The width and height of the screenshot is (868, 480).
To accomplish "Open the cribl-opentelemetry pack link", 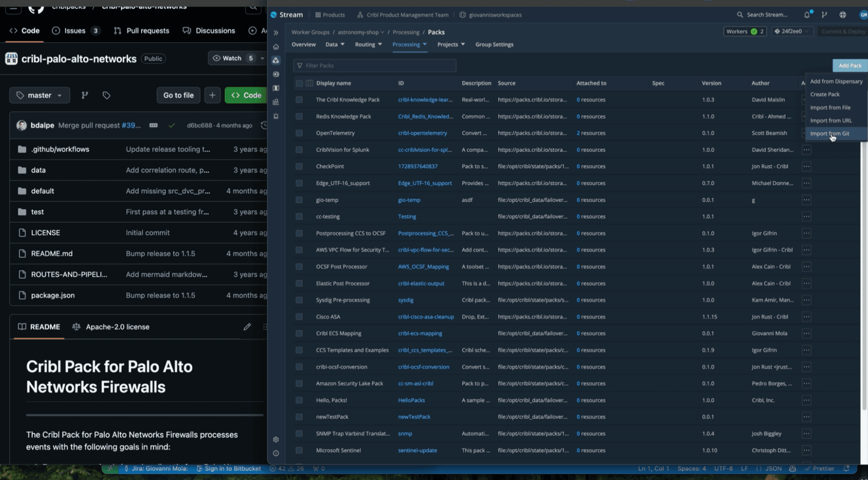I will tap(422, 133).
